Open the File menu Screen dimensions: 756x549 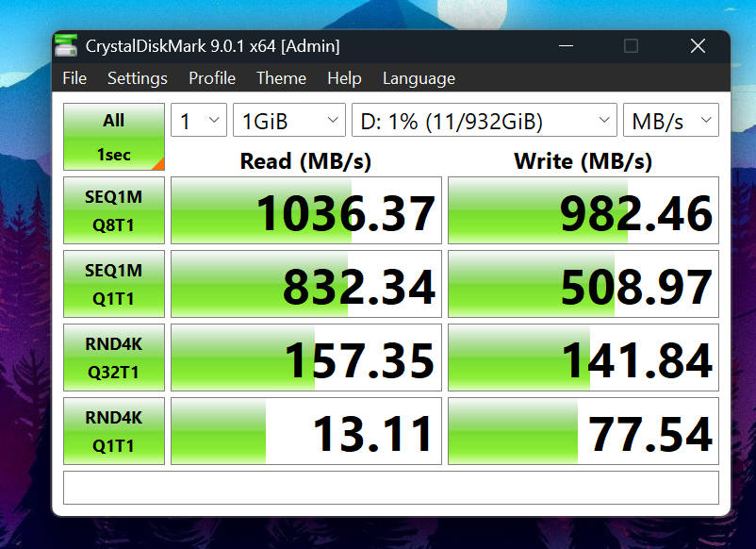click(x=74, y=78)
